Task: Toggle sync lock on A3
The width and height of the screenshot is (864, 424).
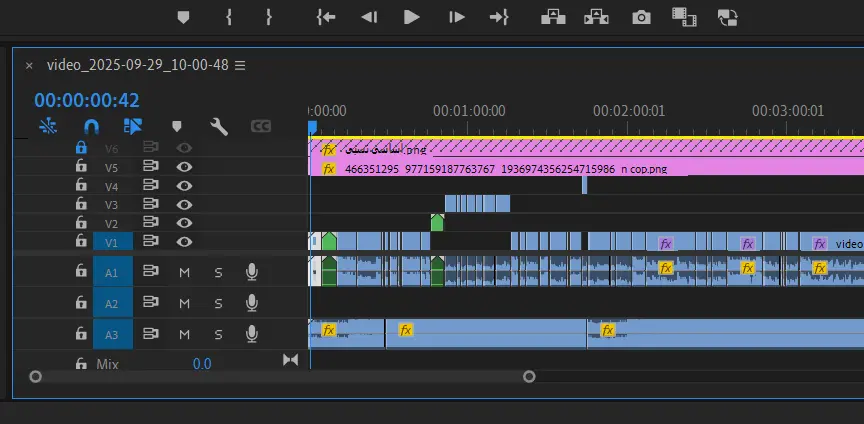Action: click(x=150, y=333)
